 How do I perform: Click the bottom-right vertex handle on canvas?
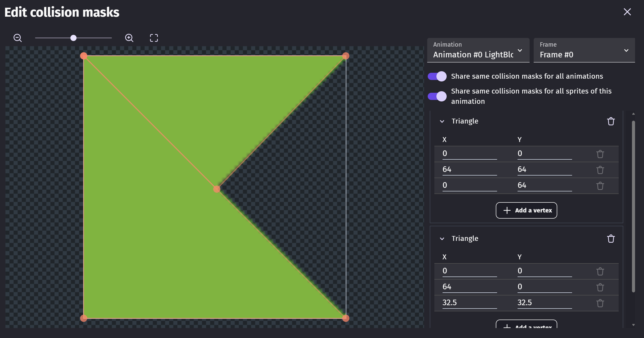click(x=346, y=318)
